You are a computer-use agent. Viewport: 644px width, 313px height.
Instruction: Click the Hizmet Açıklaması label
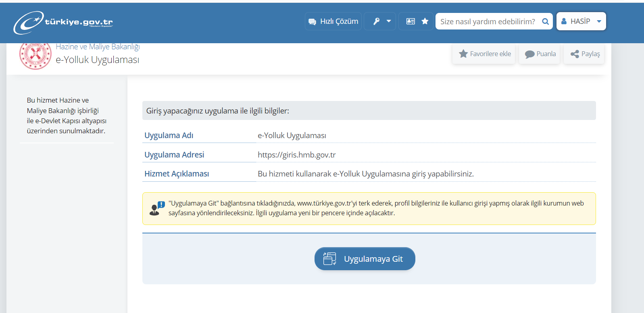pos(177,174)
